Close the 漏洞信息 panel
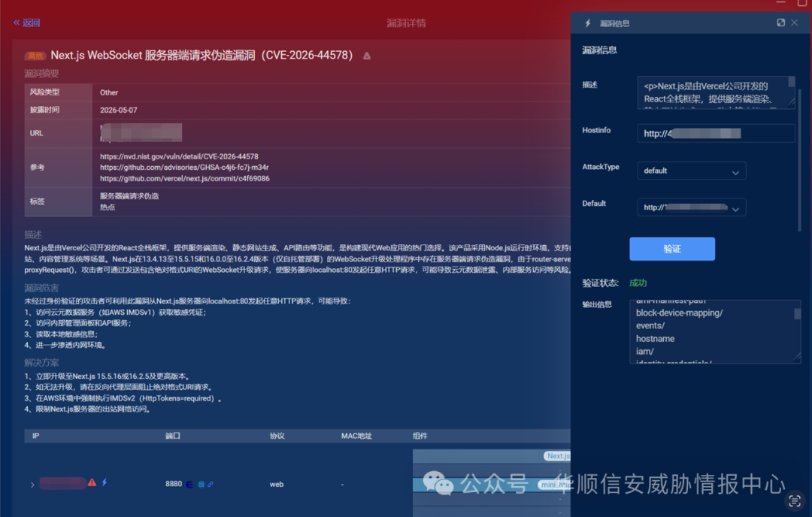 795,23
